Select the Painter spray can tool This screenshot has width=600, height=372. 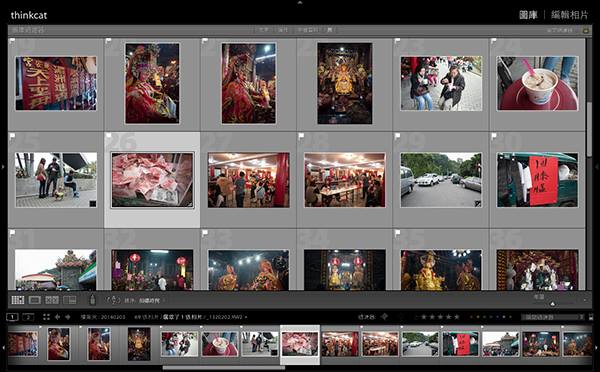click(x=92, y=300)
